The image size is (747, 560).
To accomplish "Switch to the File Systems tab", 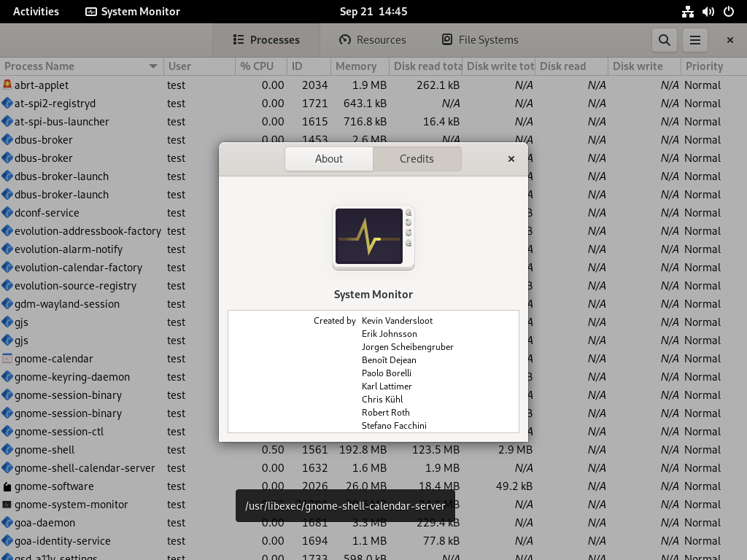I will coord(480,40).
